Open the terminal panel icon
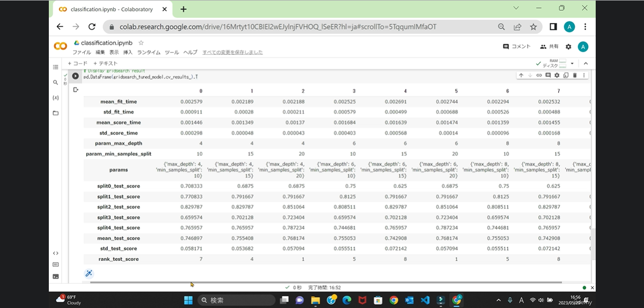This screenshot has height=308, width=644. (x=55, y=276)
